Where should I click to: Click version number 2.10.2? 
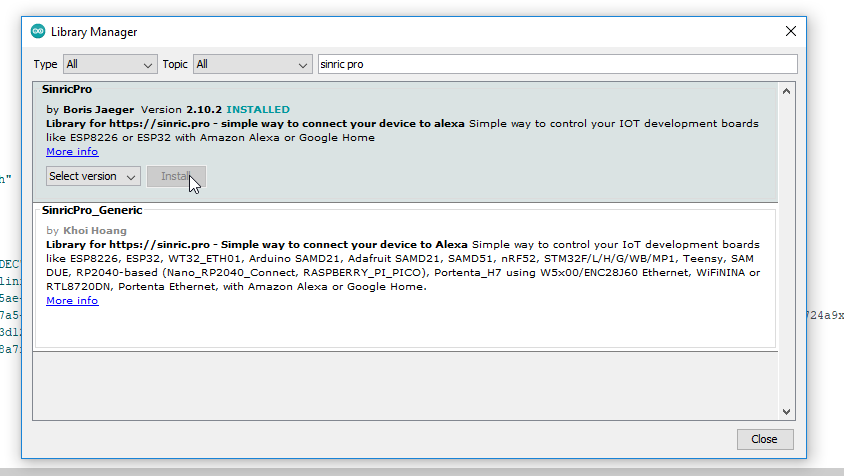(x=204, y=109)
